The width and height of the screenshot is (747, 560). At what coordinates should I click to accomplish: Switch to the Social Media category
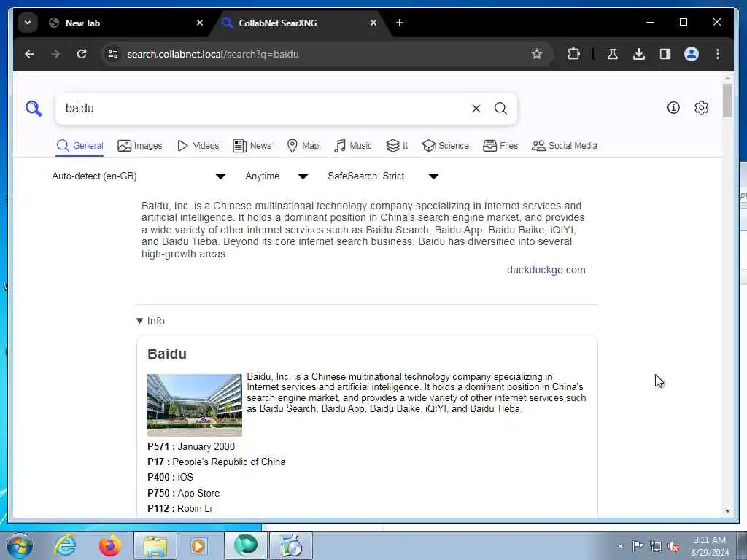pos(565,146)
